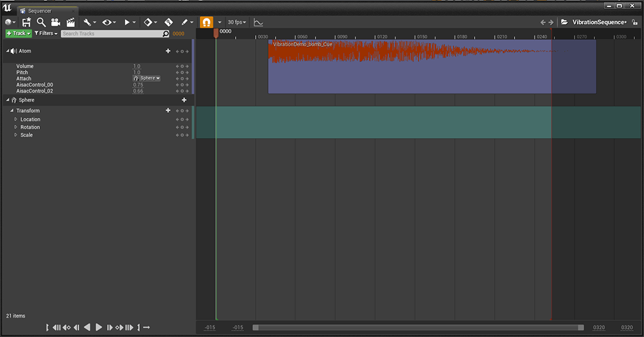Open the World/general options globe menu
The height and width of the screenshot is (337, 644).
(x=10, y=22)
